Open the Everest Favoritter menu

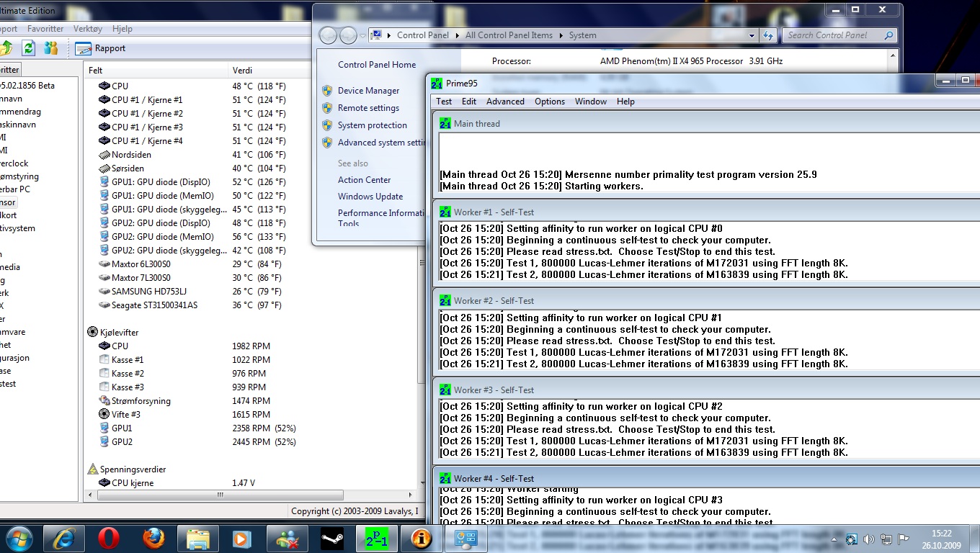(45, 29)
